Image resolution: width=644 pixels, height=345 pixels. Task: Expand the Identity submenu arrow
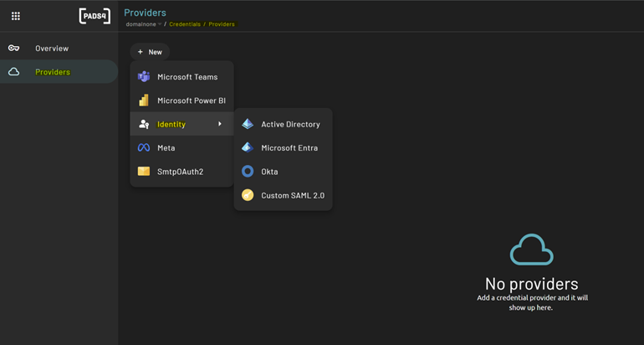point(220,124)
